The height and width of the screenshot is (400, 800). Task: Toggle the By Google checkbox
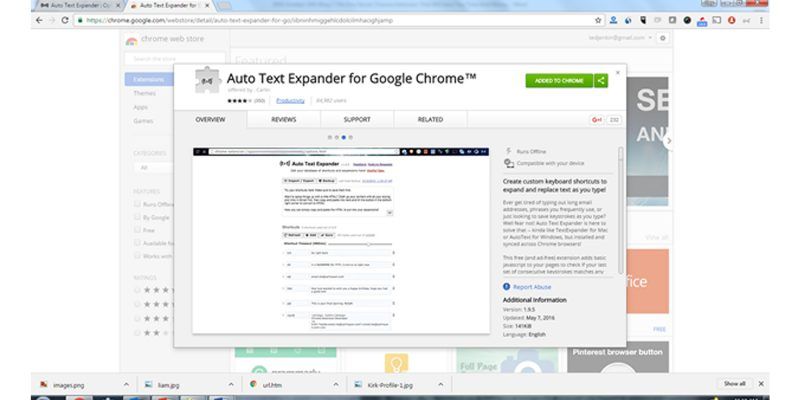tap(137, 217)
